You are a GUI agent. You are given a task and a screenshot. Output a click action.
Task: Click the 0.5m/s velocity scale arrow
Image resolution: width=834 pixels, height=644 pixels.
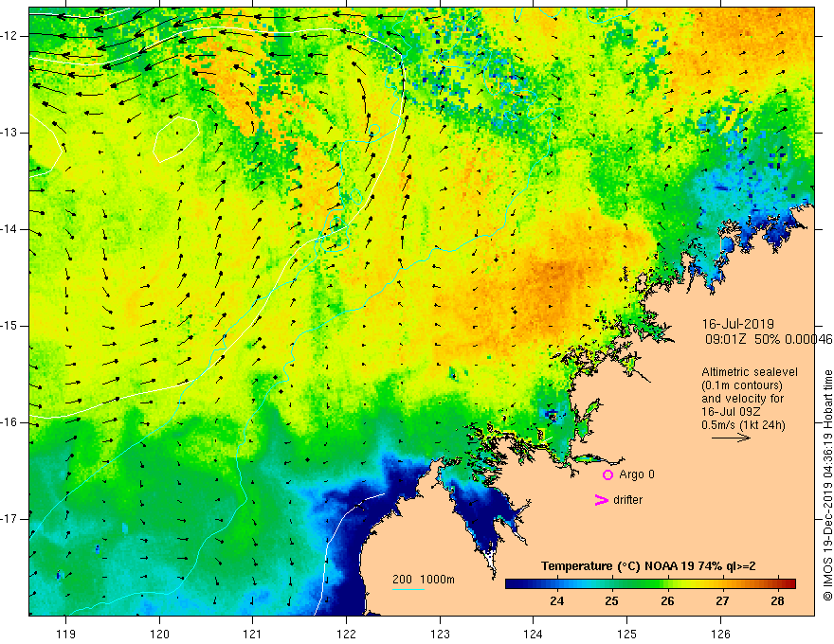(x=731, y=438)
